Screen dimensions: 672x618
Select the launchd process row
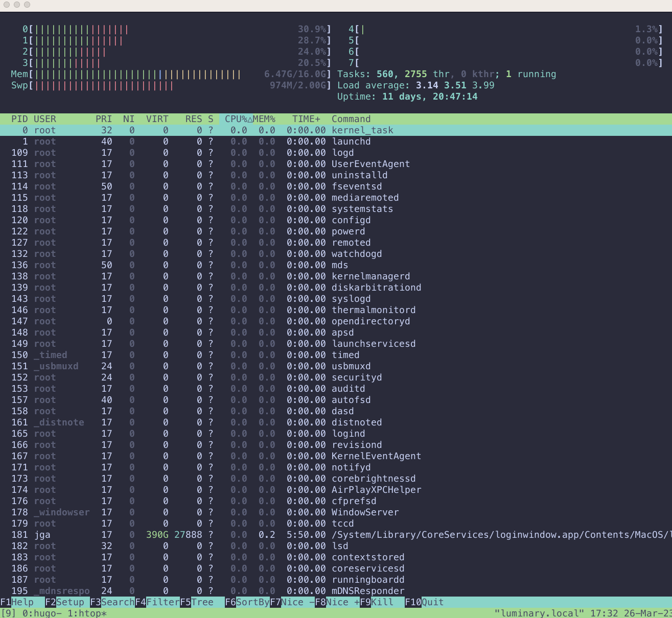tap(351, 141)
